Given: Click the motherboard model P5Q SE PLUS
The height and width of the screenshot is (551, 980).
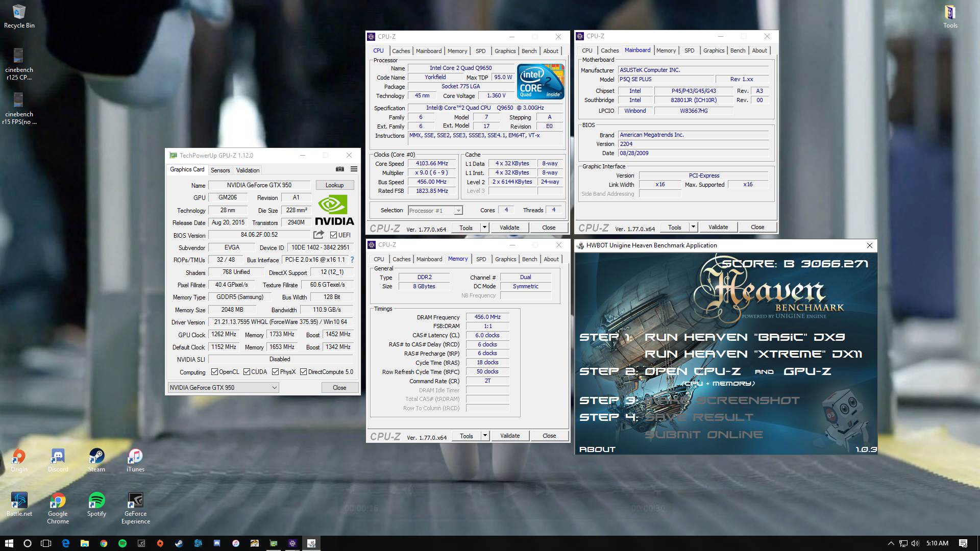Looking at the screenshot, I should [666, 79].
